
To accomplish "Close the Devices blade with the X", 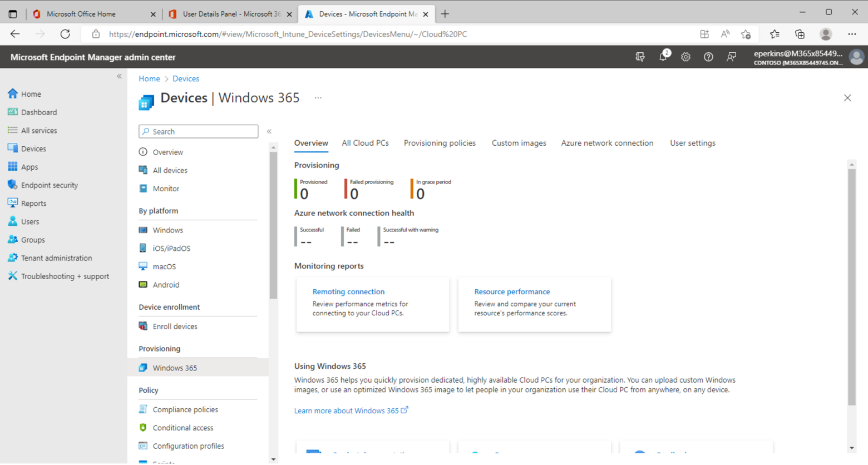I will 847,98.
